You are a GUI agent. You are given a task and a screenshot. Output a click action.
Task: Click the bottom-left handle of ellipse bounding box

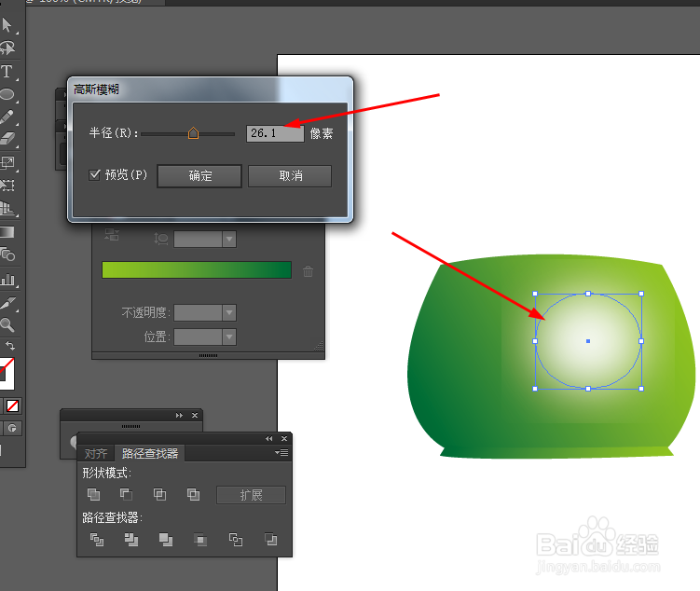[x=535, y=389]
